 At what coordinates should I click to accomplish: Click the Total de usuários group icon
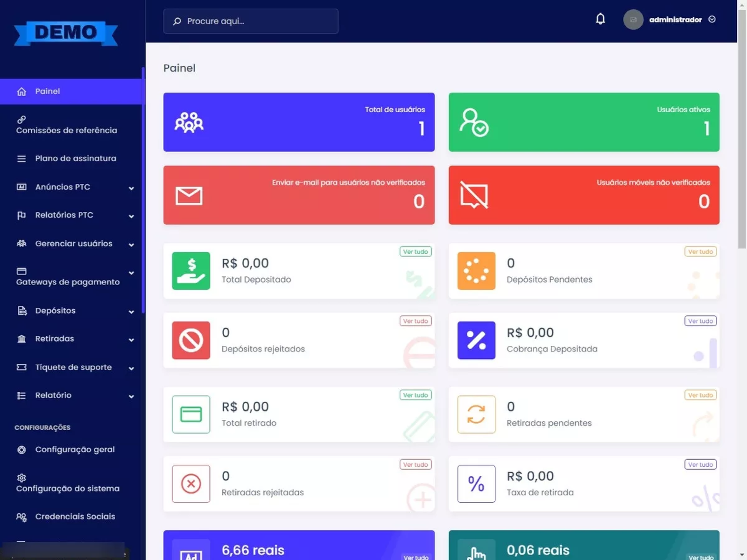189,122
